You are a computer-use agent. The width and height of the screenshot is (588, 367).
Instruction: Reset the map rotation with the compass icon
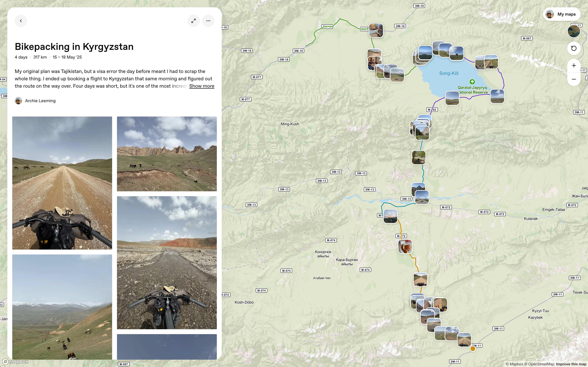tap(574, 48)
